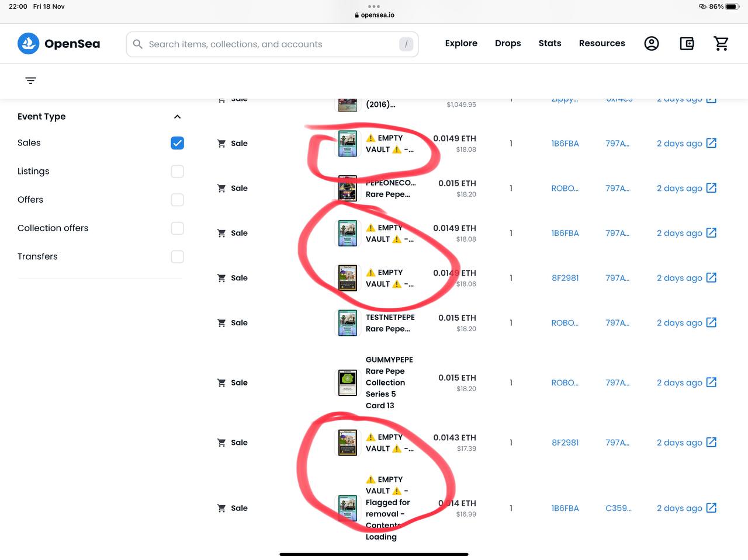748x560 pixels.
Task: Open external link icon for $16.99 sale
Action: tap(711, 508)
